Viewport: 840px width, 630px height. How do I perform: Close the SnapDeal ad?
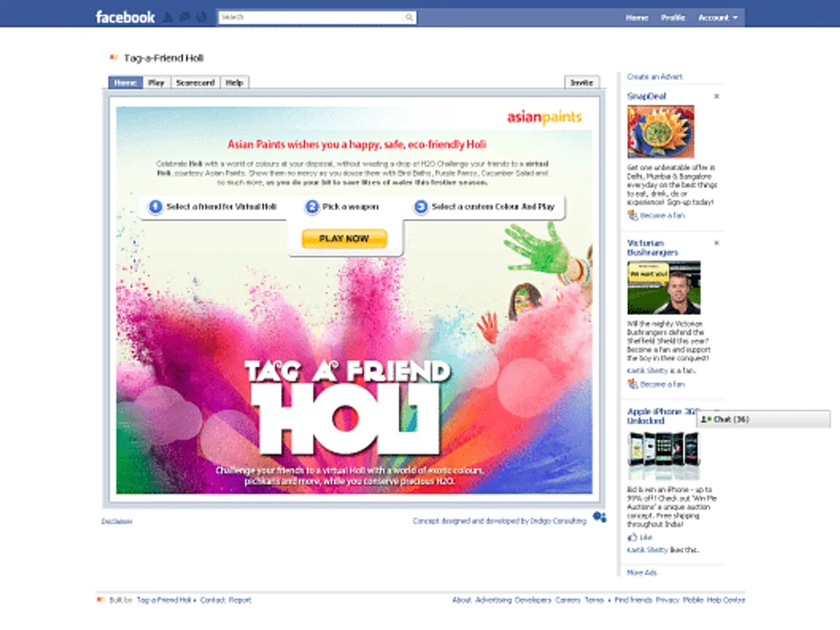(717, 96)
